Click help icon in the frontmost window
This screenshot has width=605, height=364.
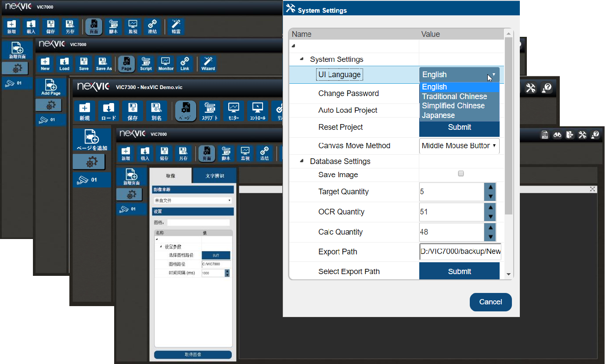pos(595,135)
